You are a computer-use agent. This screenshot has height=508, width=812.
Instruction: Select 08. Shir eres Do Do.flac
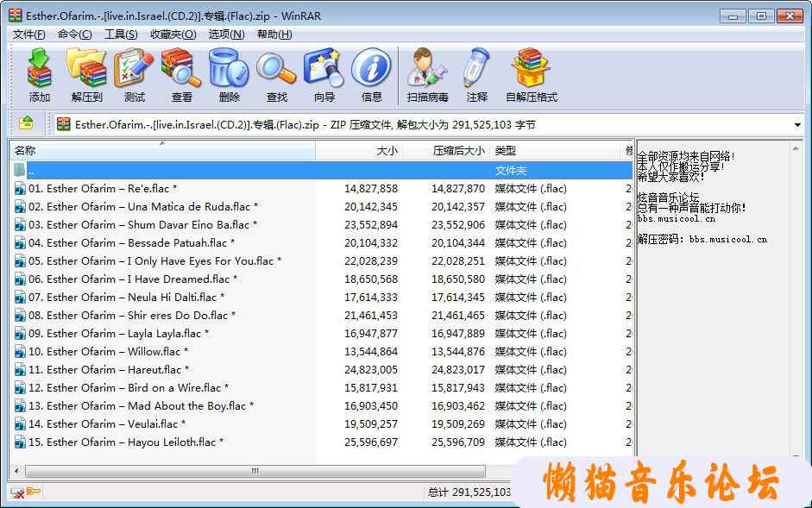(132, 316)
